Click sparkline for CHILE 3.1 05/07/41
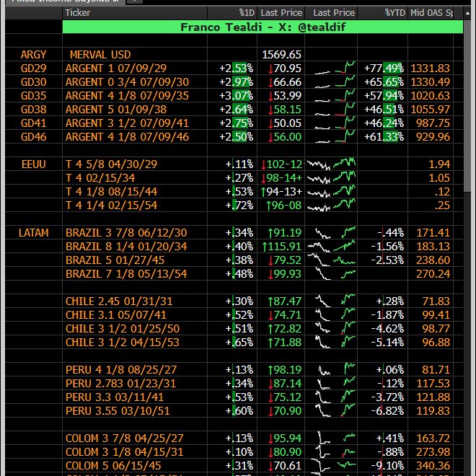Screen dimensions: 476x476 (x=335, y=314)
